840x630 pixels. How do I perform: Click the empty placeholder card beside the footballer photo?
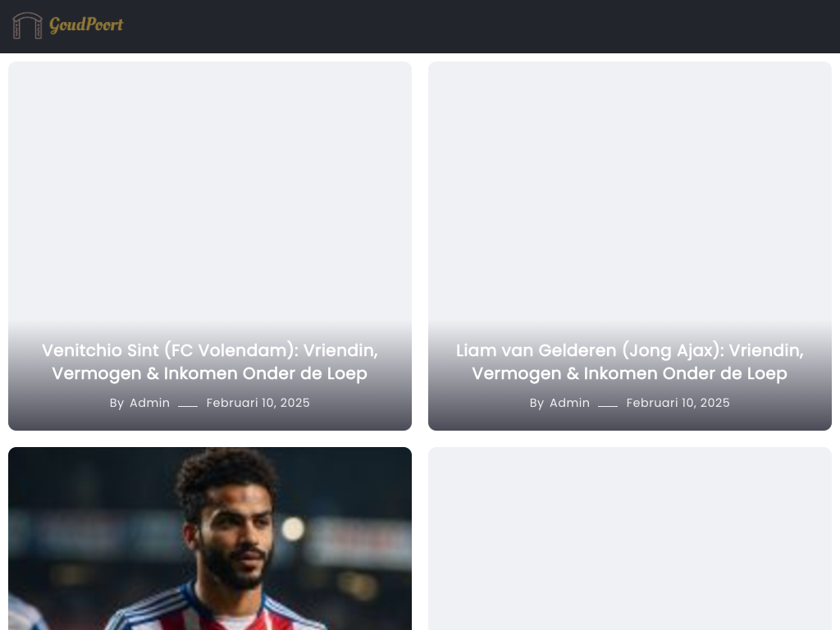click(630, 538)
